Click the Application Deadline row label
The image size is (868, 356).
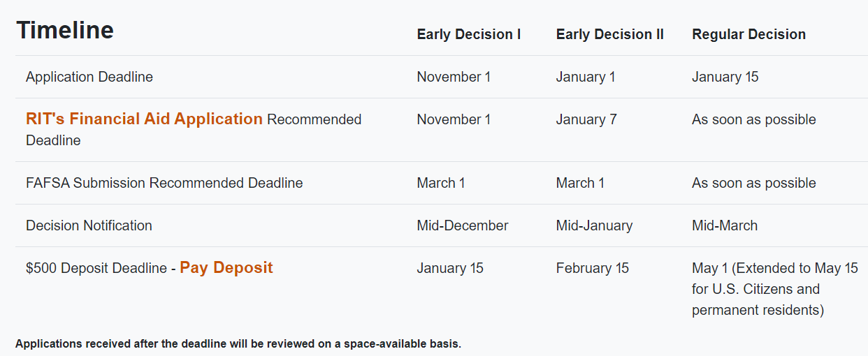coord(89,77)
